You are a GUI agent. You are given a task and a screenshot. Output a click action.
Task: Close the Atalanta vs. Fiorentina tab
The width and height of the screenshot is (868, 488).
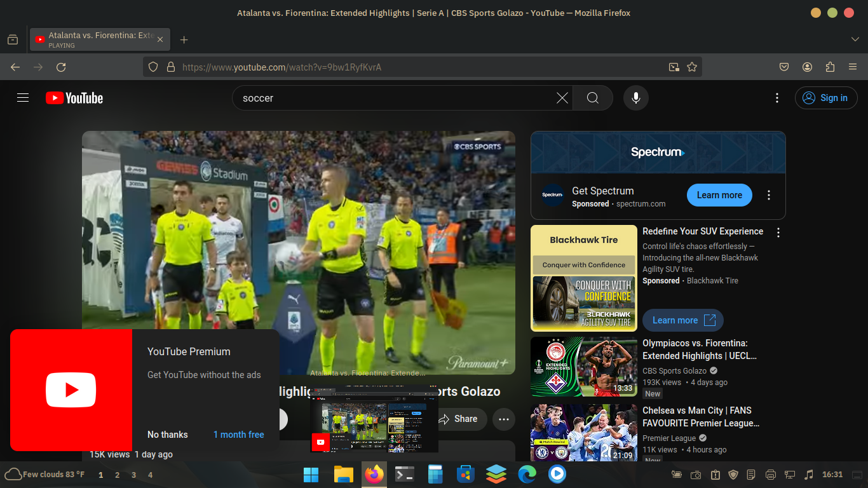[x=160, y=39]
